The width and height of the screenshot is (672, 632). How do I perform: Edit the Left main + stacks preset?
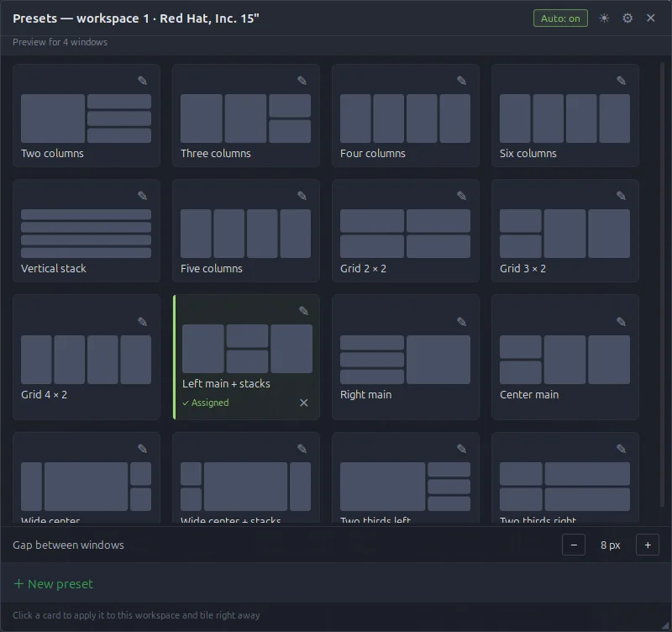click(x=303, y=311)
